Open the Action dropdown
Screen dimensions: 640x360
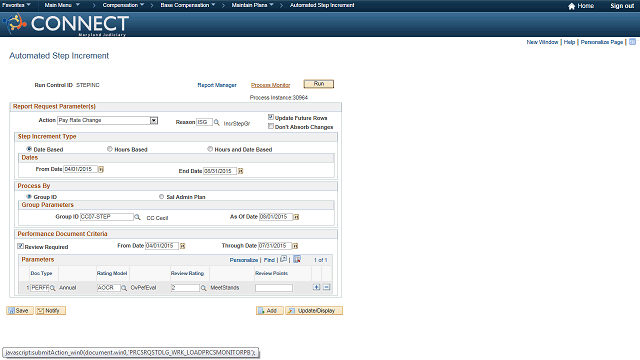pyautogui.click(x=154, y=120)
